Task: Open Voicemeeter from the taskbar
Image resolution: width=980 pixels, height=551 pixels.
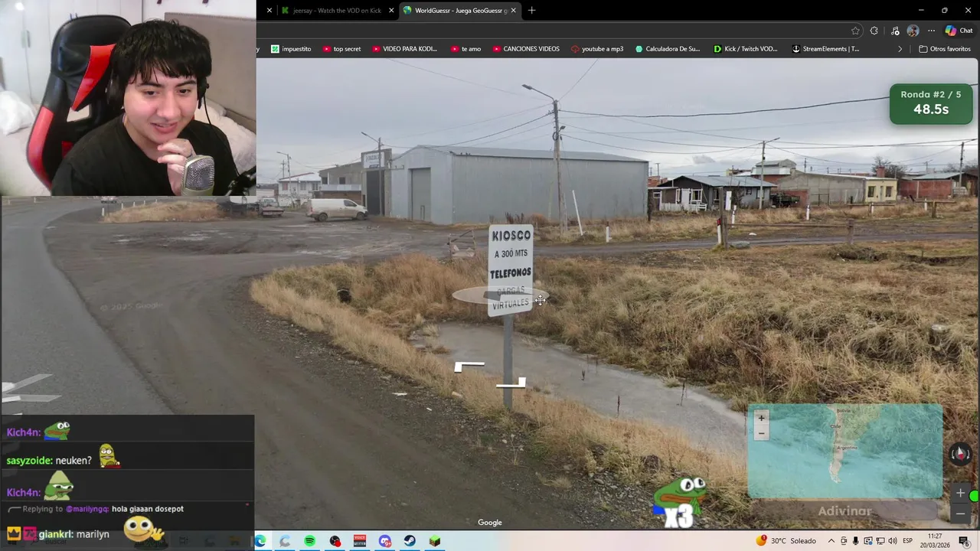Action: click(x=360, y=541)
